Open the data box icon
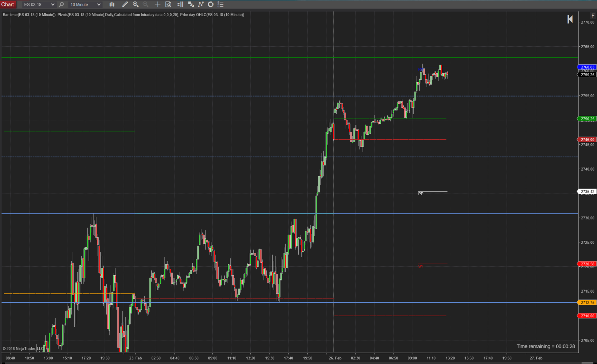This screenshot has width=597, height=364. click(168, 5)
